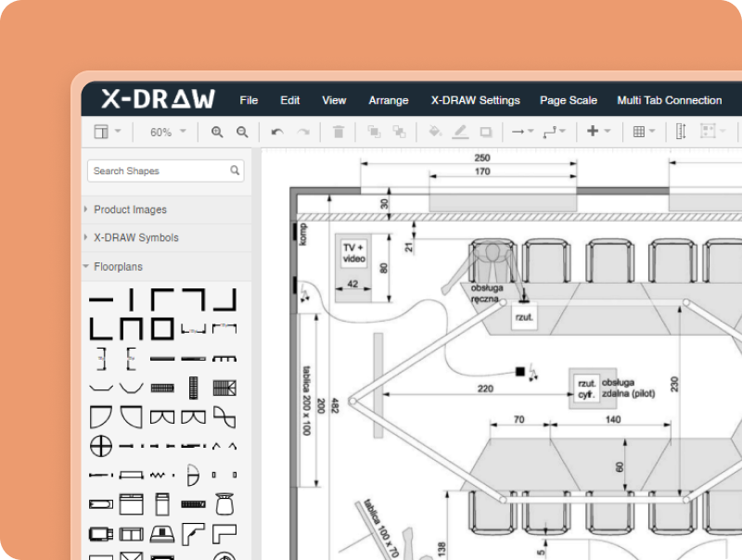Open the fill color bucket tool
Image resolution: width=742 pixels, height=560 pixels.
(435, 131)
